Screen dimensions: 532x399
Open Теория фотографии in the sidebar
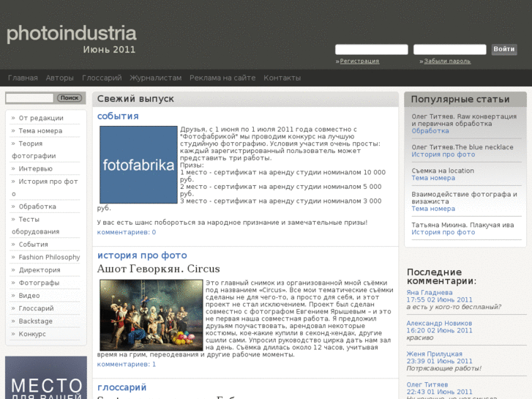click(34, 150)
